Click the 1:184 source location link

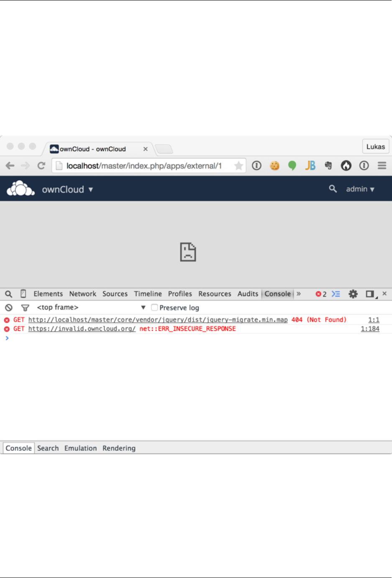pyautogui.click(x=370, y=329)
